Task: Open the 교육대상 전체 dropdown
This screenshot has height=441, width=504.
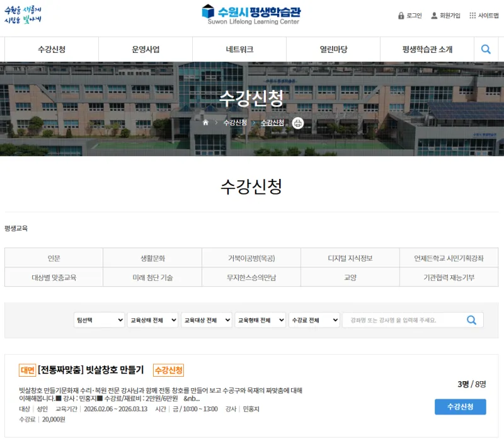Action: [207, 320]
